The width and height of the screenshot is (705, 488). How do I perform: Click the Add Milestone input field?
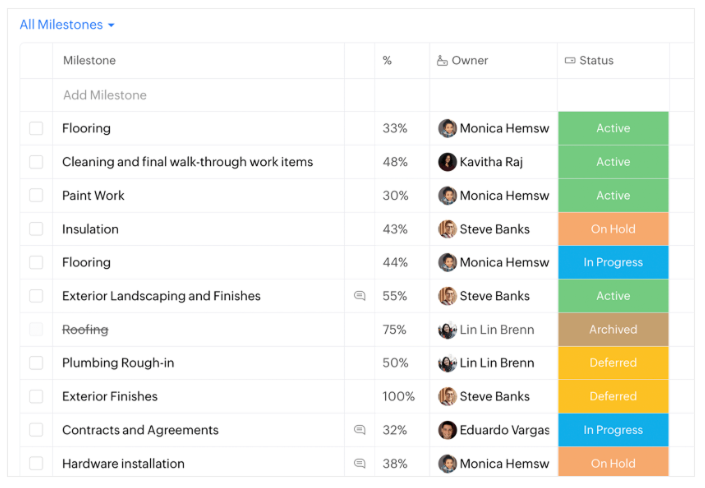(105, 96)
